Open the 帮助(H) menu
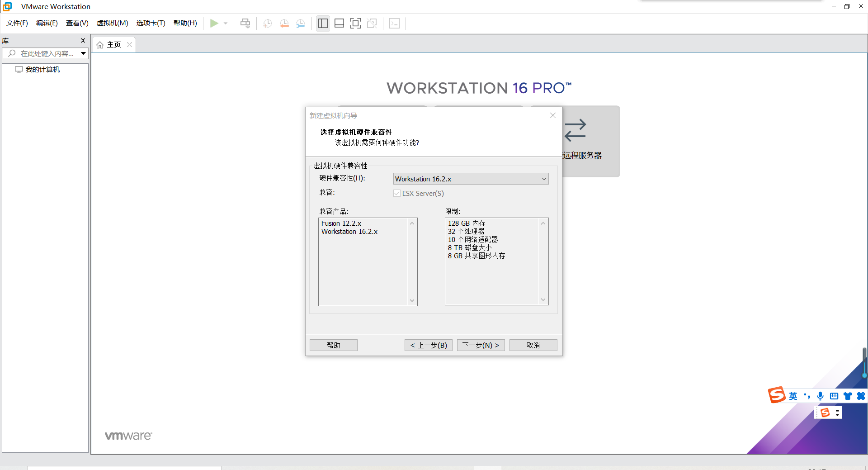The image size is (868, 470). [x=185, y=23]
